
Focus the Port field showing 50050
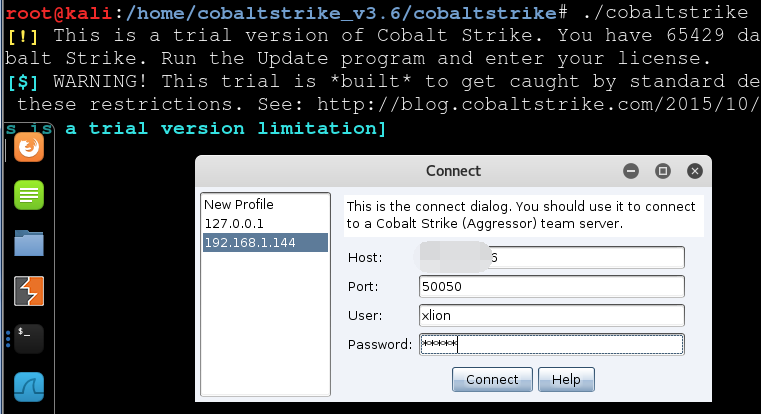click(x=552, y=286)
